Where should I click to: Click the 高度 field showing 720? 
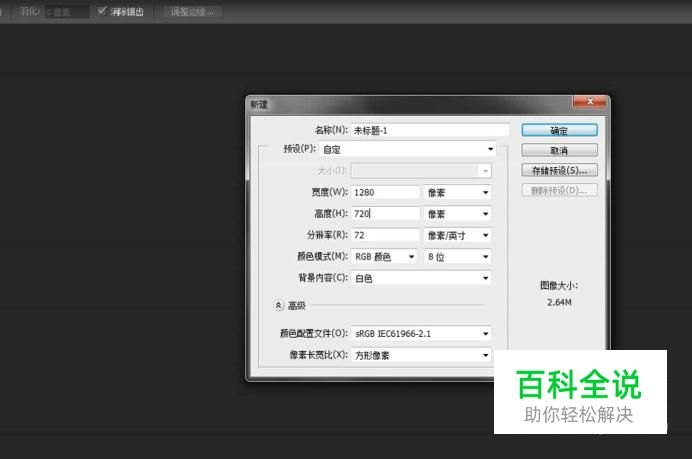click(x=385, y=213)
